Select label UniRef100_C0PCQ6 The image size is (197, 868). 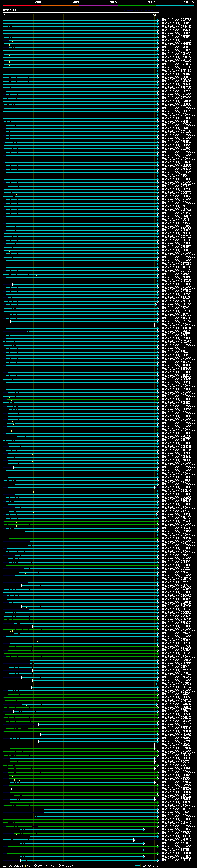[x=177, y=81]
